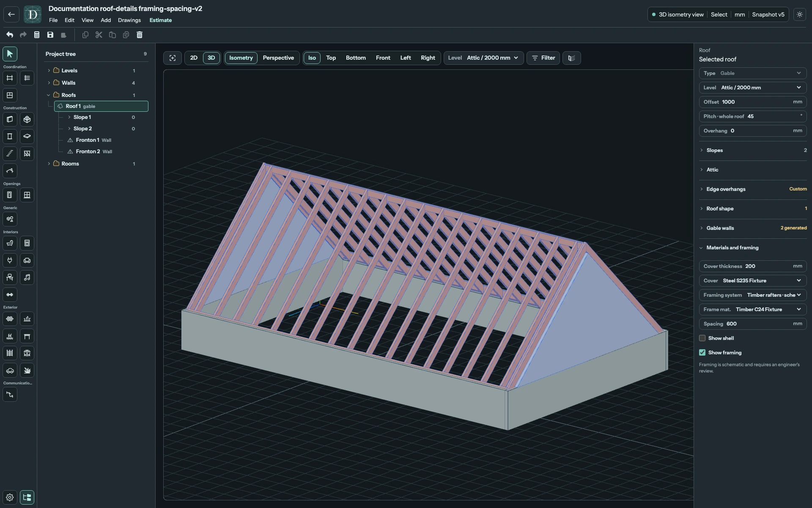The height and width of the screenshot is (508, 812).
Task: Toggle project tree panel icon bottom left
Action: pyautogui.click(x=27, y=497)
